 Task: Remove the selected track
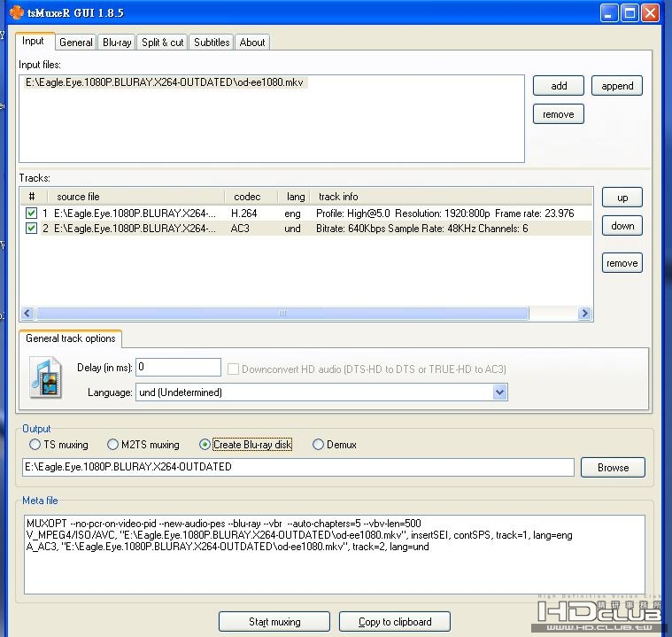tap(622, 263)
